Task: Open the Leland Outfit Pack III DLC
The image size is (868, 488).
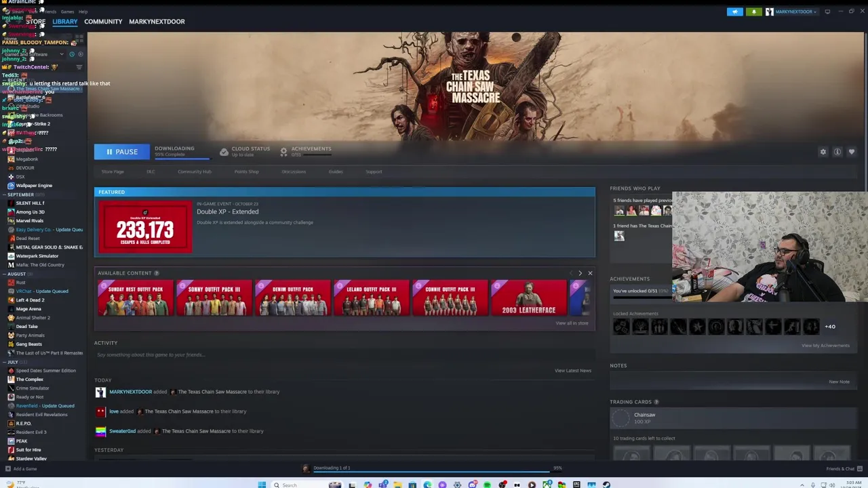Action: tap(371, 298)
